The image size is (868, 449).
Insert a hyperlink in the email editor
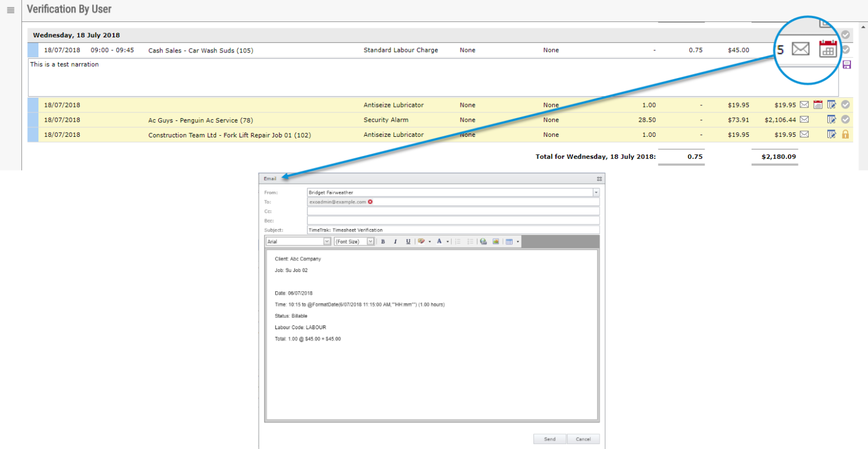coord(484,241)
